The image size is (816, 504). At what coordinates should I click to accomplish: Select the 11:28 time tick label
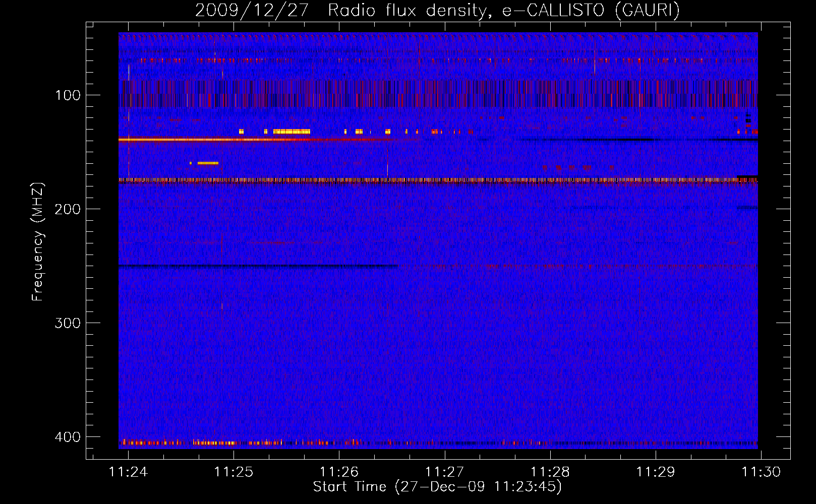coord(550,472)
